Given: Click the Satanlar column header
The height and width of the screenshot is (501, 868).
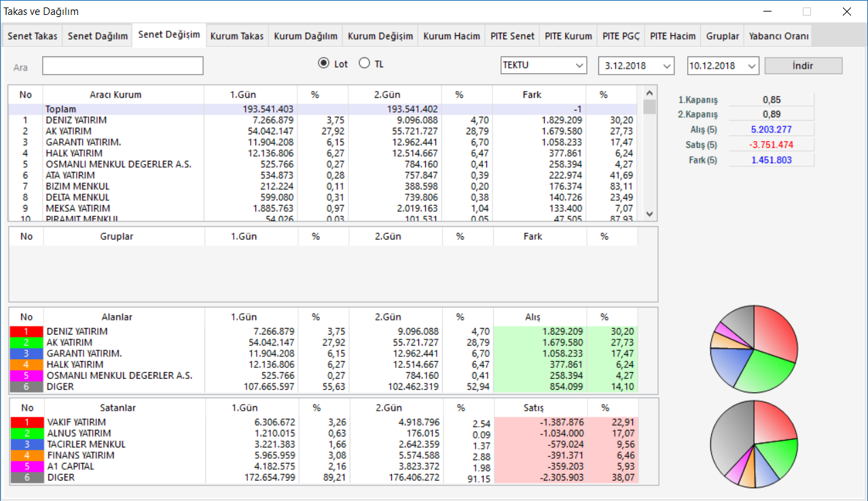Looking at the screenshot, I should tap(124, 408).
